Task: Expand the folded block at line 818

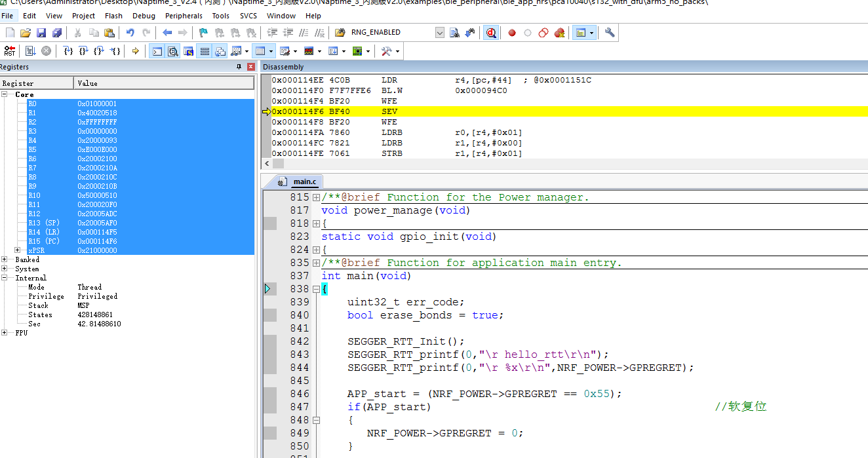Action: tap(316, 223)
